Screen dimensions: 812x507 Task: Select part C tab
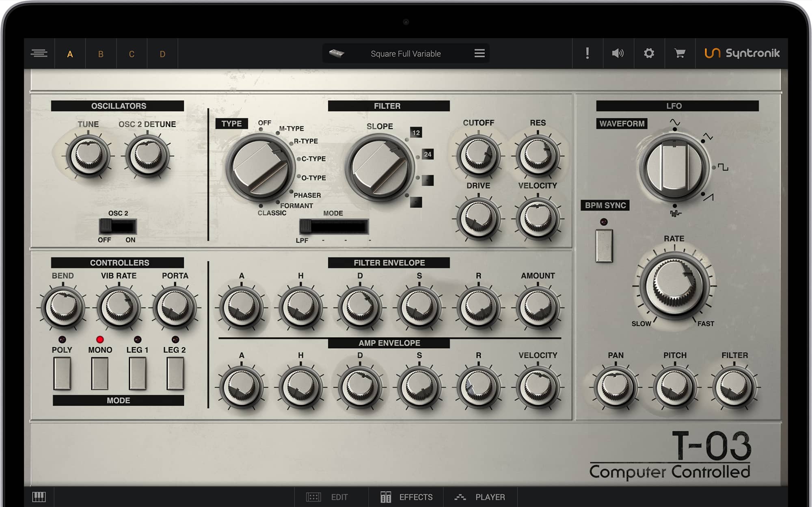(132, 54)
